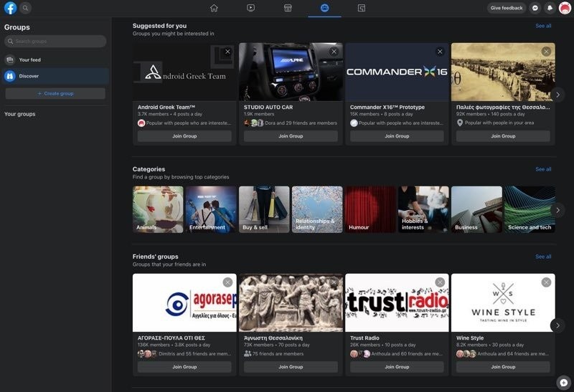This screenshot has height=392, width=574.
Task: Dismiss the Wine Style group card
Action: click(x=546, y=282)
